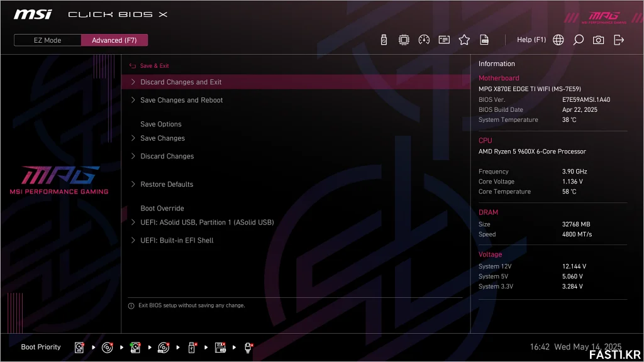Boot from UEFI: ASolid USB, Partition 1
Image resolution: width=644 pixels, height=362 pixels.
(x=207, y=222)
